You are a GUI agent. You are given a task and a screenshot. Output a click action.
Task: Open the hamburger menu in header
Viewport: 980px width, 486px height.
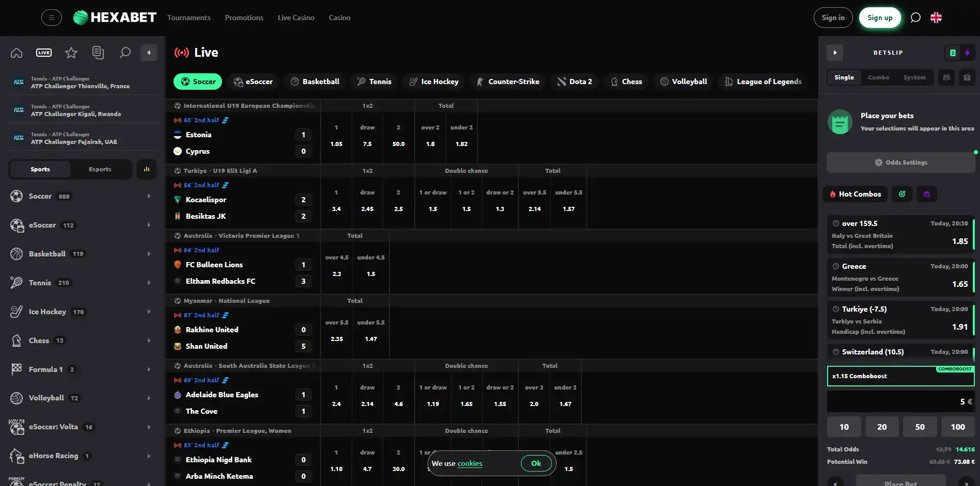coord(52,18)
